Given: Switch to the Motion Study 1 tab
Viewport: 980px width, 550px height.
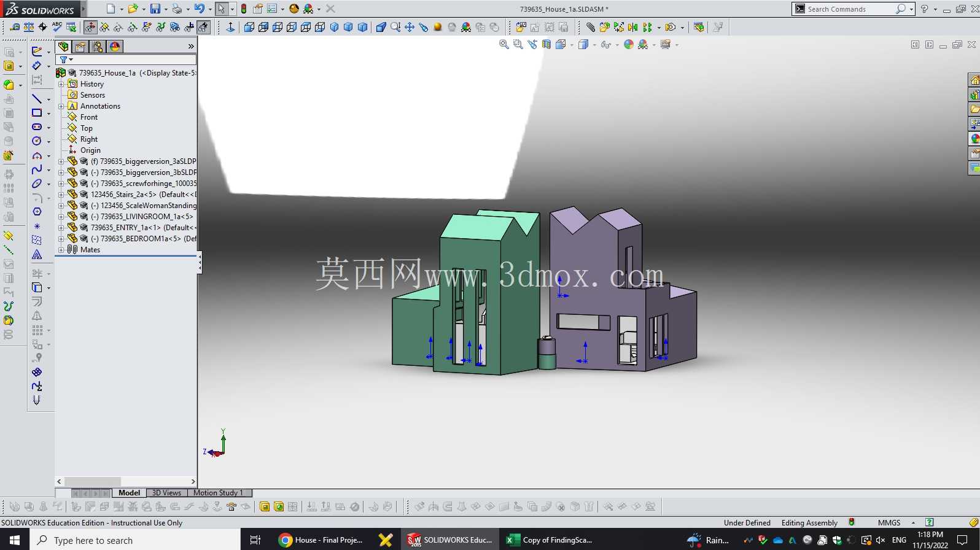Looking at the screenshot, I should point(218,493).
